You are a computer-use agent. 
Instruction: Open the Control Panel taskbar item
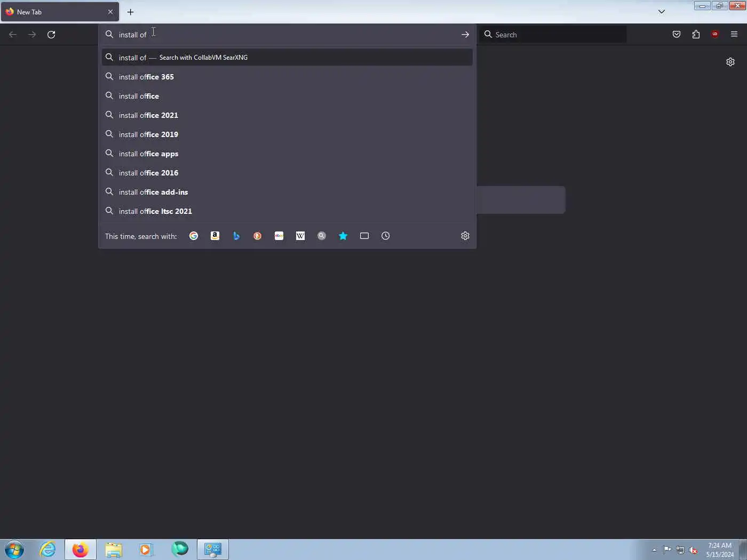pos(213,549)
